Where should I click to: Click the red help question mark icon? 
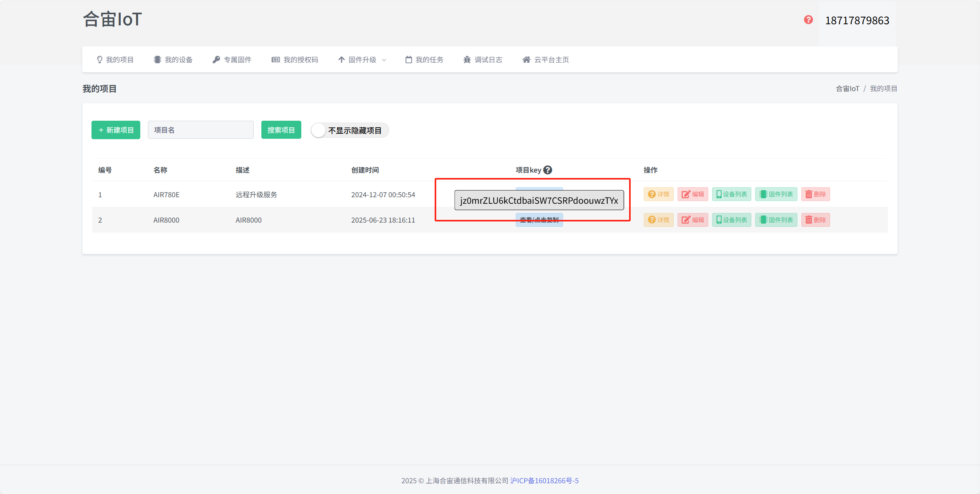[x=808, y=20]
